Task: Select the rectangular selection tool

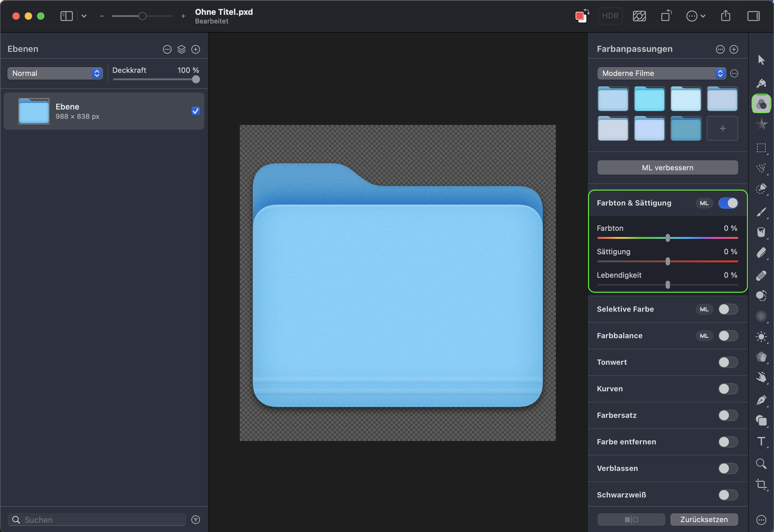Action: [761, 148]
